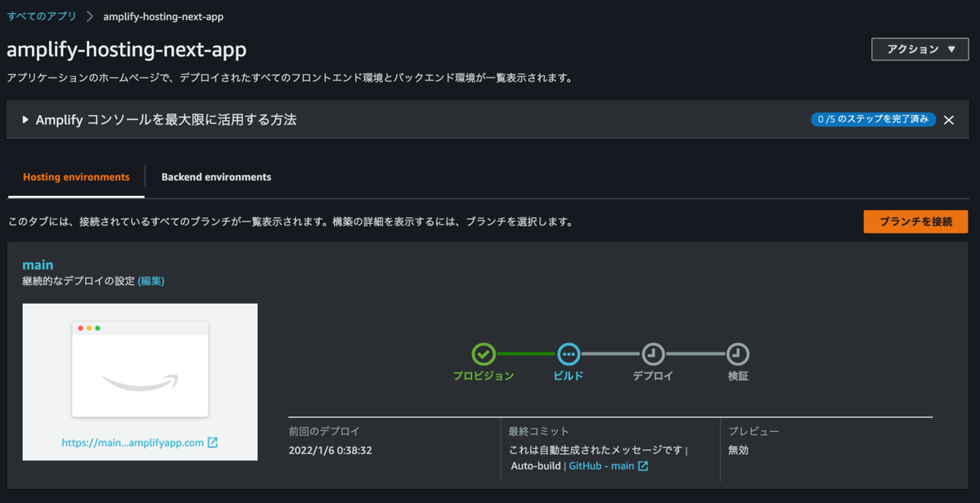Click the 編集 link for continuous deploy settings
This screenshot has height=503, width=980.
click(151, 281)
